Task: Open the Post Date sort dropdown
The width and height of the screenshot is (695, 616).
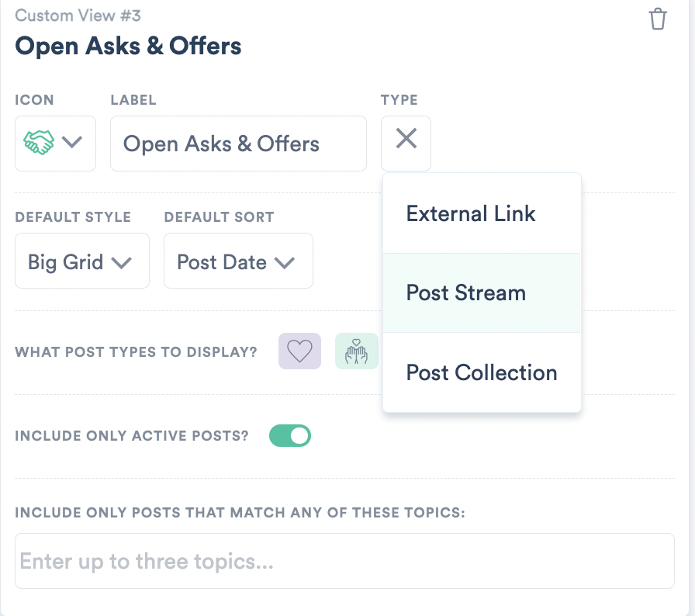Action: click(238, 261)
